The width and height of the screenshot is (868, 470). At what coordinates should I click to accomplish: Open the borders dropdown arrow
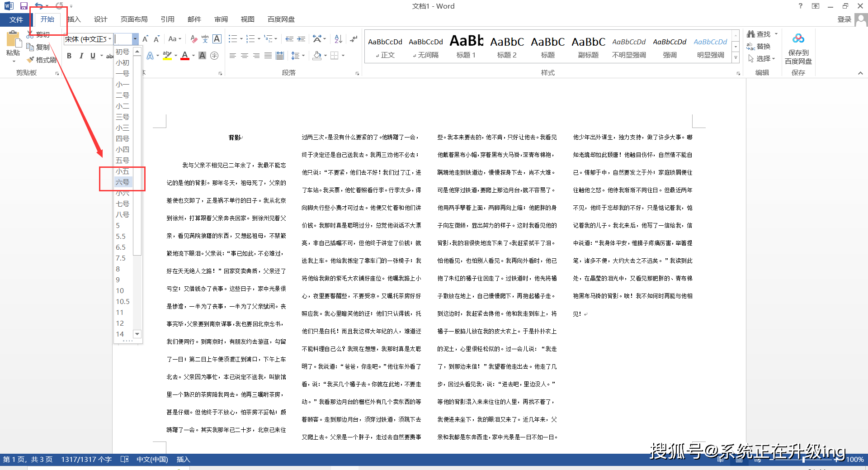(343, 56)
